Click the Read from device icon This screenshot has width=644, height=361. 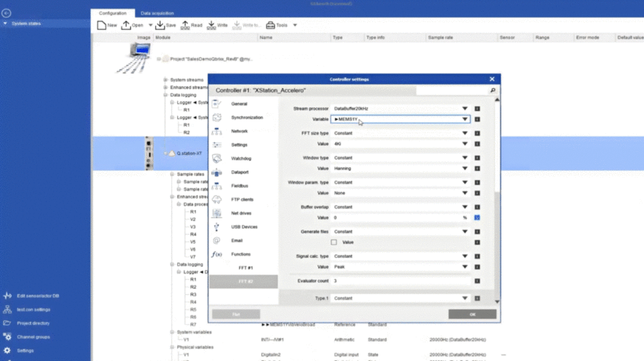[x=185, y=25]
